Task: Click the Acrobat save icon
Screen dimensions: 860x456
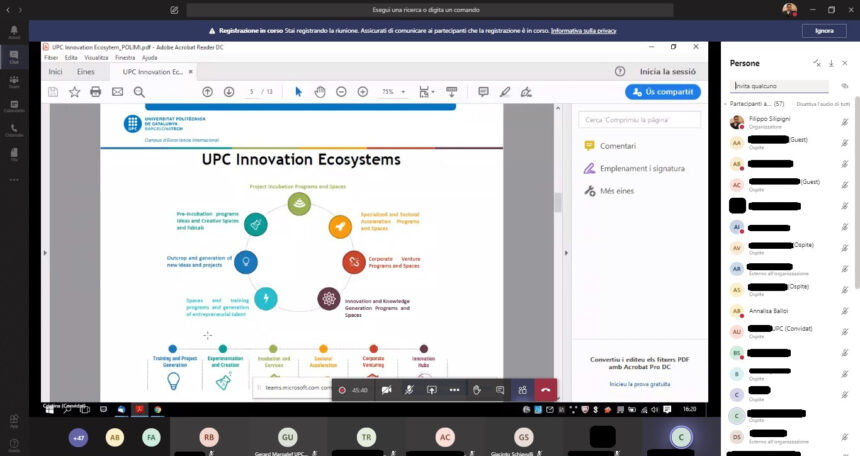Action: [x=53, y=92]
